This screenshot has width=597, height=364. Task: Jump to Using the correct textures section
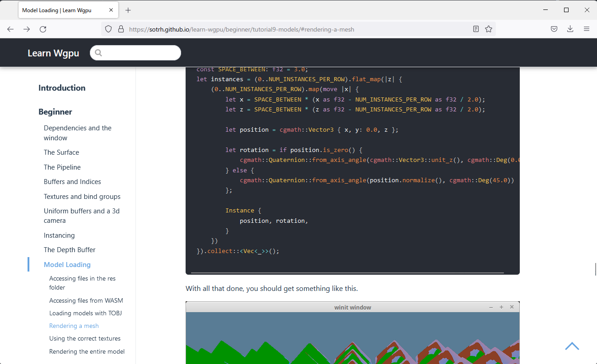(85, 338)
